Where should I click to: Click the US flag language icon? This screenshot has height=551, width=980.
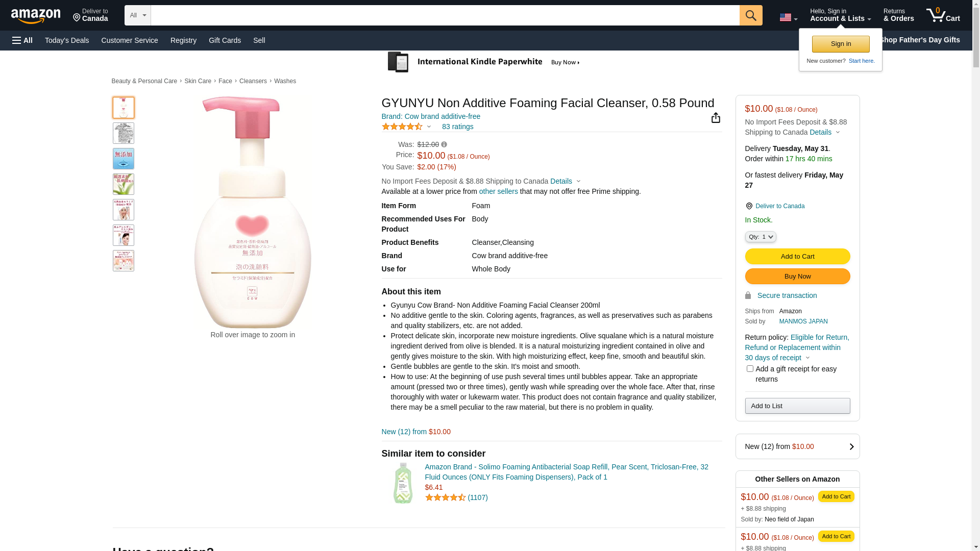point(788,18)
